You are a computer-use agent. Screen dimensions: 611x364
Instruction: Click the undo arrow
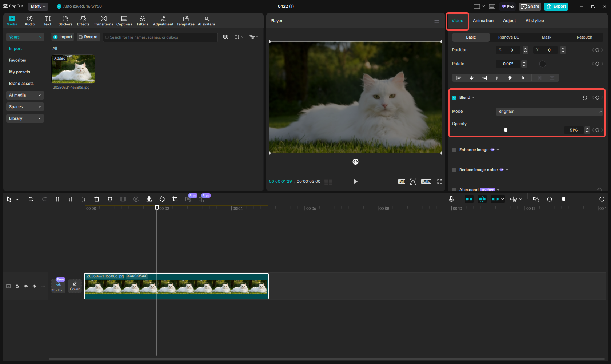click(31, 199)
